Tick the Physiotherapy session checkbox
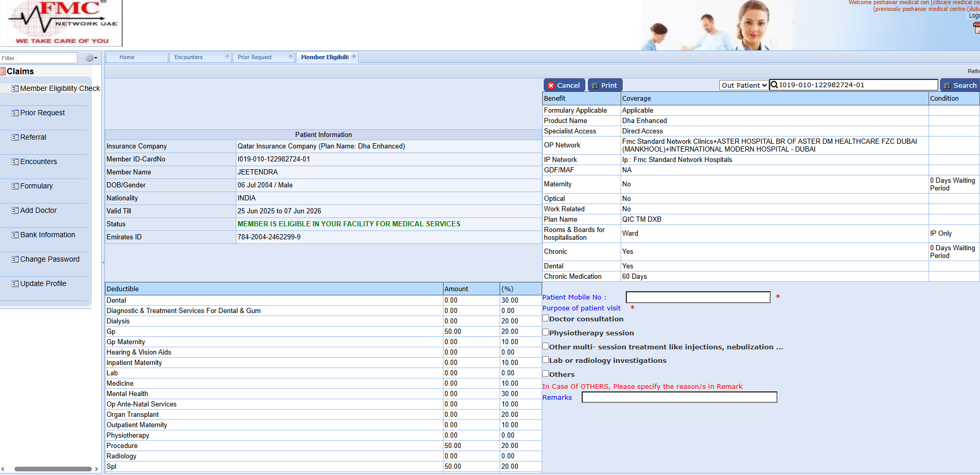980x475 pixels. (x=546, y=332)
